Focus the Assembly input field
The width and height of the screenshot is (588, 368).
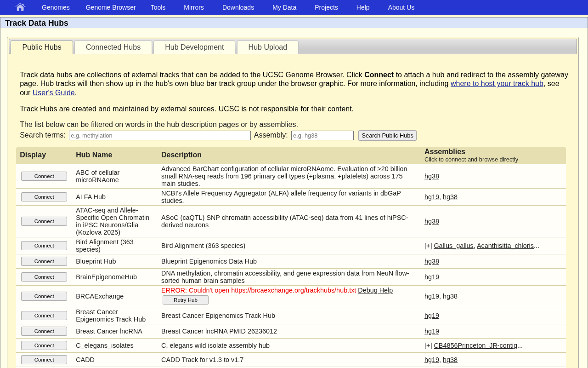[322, 135]
